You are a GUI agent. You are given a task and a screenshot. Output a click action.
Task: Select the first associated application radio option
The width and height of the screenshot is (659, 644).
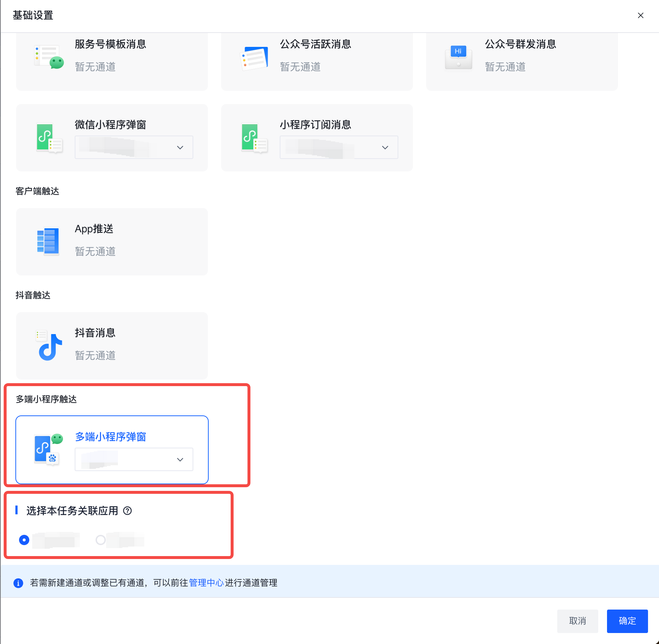24,540
